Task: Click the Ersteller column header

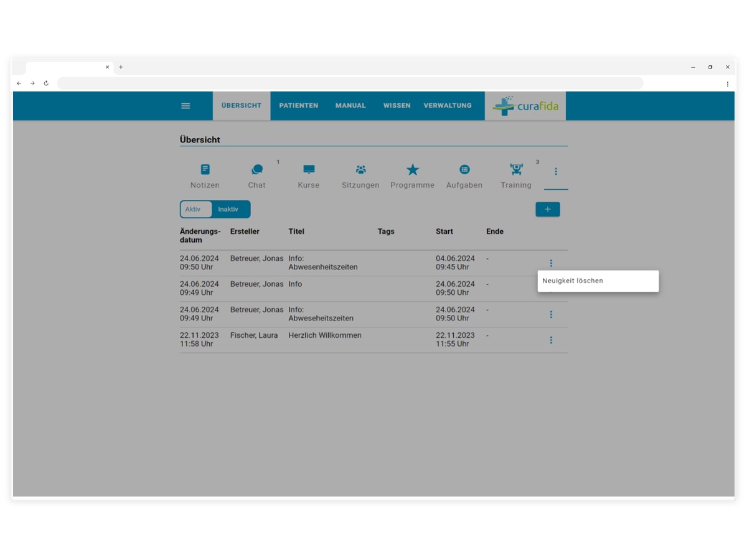Action: (x=245, y=231)
